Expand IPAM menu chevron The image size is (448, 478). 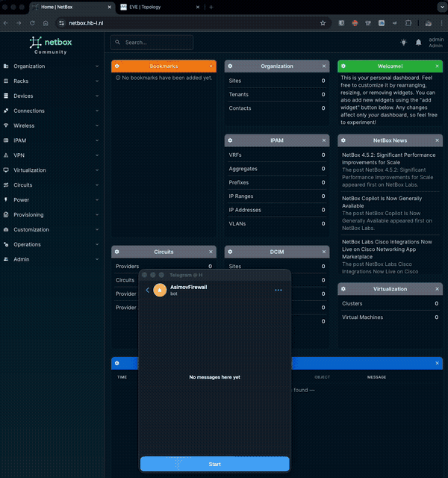coord(97,140)
